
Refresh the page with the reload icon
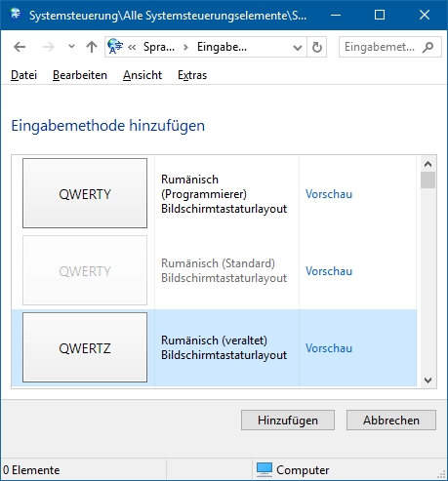click(317, 48)
